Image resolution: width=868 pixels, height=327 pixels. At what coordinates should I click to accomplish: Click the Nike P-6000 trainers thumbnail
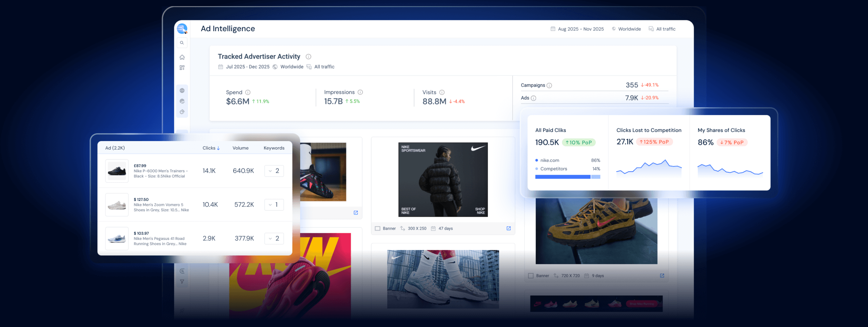click(117, 171)
